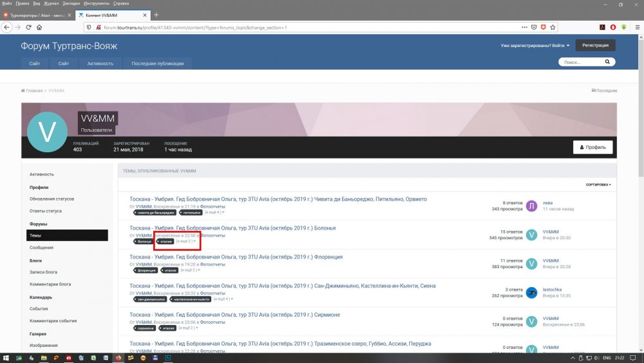
Task: Click the Windows Start button
Action: pos(6,357)
